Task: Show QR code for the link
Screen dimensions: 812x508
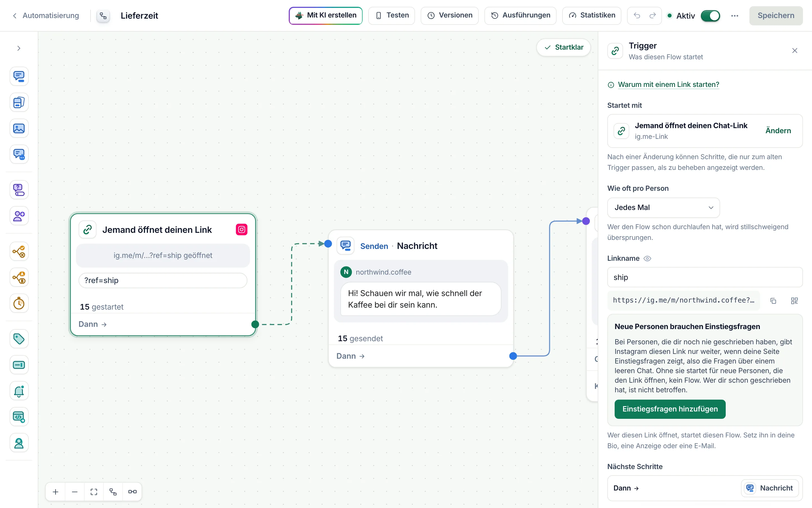Action: 794,301
